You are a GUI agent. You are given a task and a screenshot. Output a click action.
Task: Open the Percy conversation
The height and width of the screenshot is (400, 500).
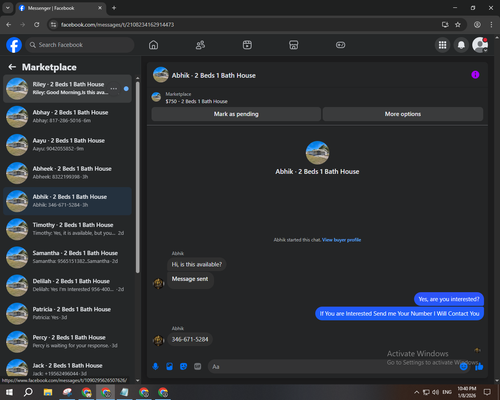tap(67, 342)
